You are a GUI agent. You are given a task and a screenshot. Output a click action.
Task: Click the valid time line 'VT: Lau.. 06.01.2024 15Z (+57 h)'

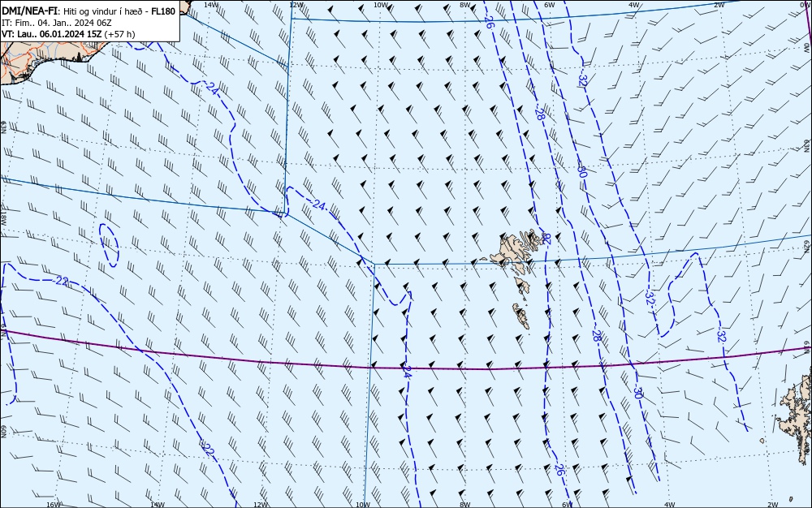pos(68,34)
